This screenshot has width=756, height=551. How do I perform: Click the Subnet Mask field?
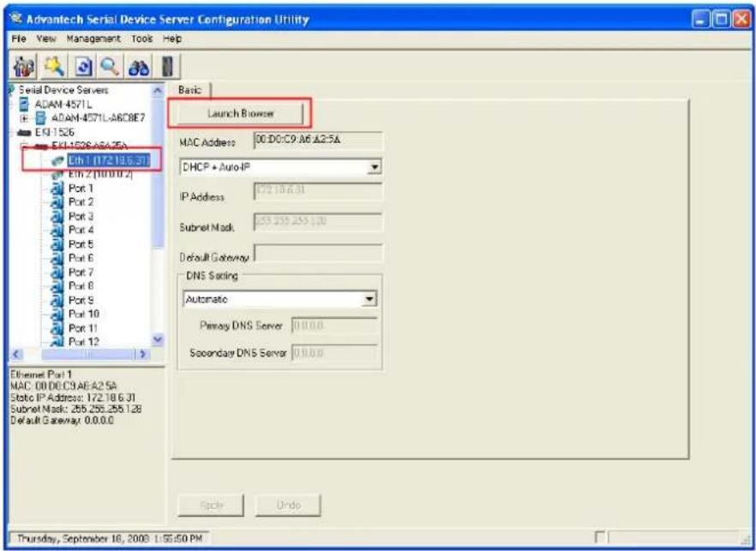click(317, 222)
